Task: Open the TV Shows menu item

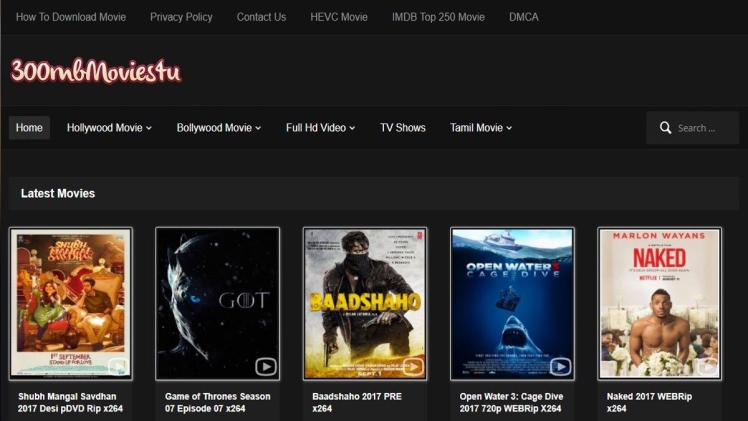Action: click(x=402, y=128)
